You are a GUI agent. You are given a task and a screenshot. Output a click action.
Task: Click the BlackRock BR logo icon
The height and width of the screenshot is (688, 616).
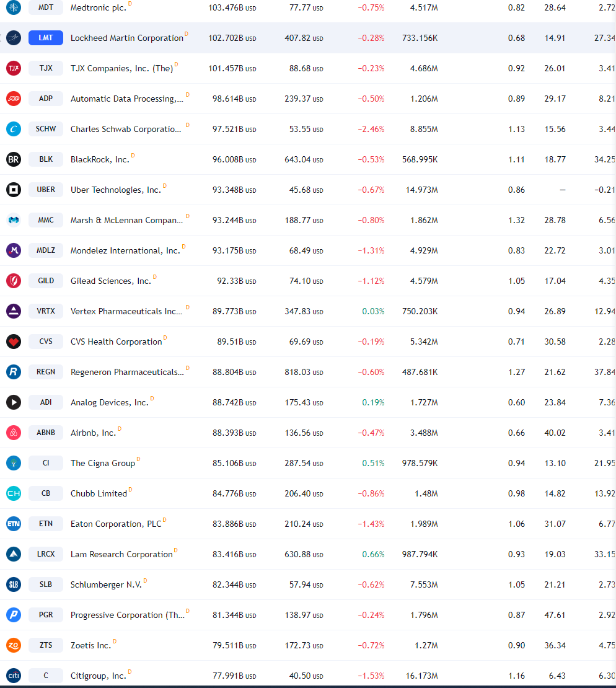(x=14, y=159)
